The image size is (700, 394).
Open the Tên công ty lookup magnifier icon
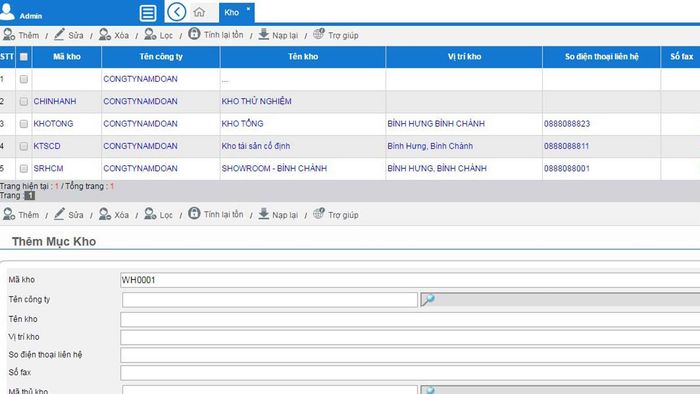point(428,299)
